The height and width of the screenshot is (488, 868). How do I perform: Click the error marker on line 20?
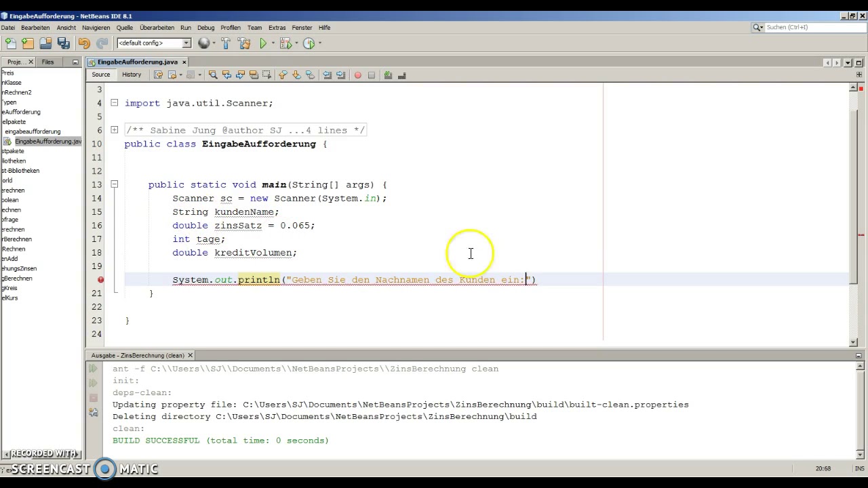100,279
